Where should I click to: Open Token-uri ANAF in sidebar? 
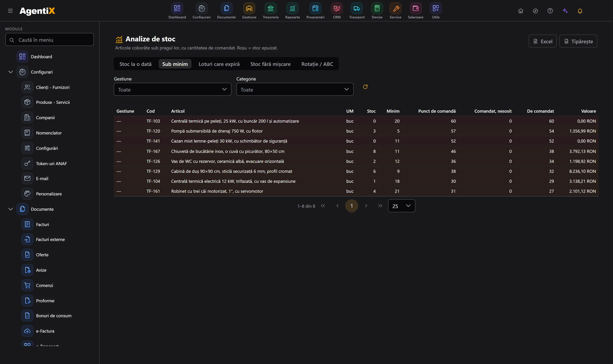point(51,164)
